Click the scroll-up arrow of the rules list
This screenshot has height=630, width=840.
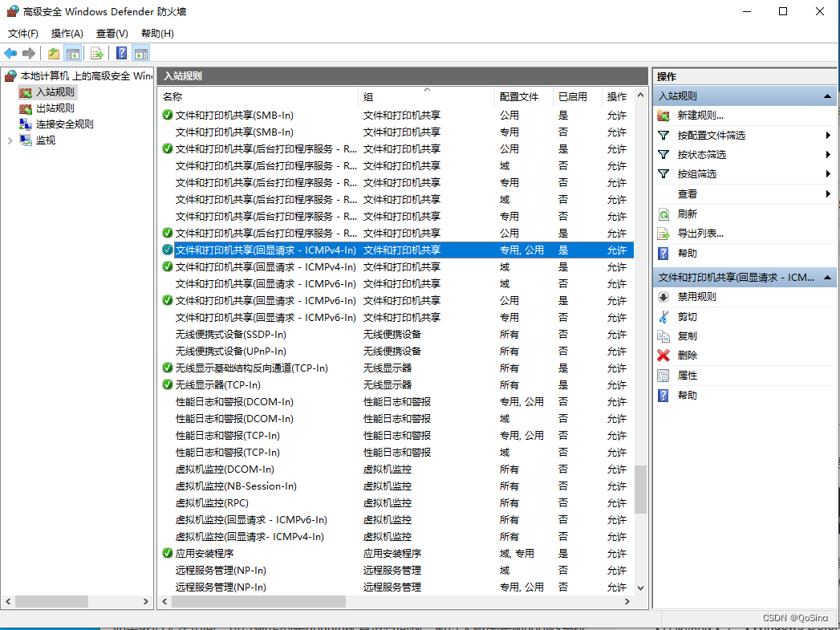(640, 96)
